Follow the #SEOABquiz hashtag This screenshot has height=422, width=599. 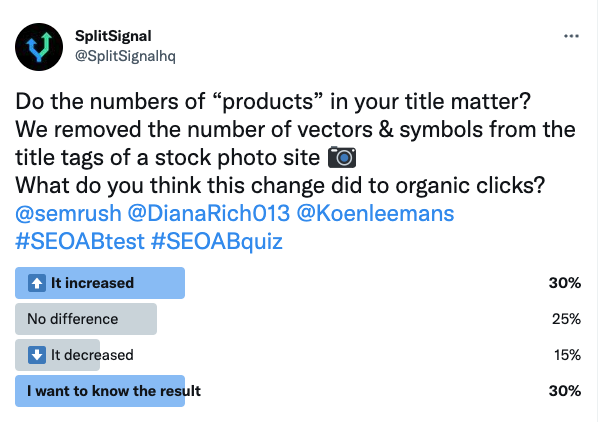(217, 241)
